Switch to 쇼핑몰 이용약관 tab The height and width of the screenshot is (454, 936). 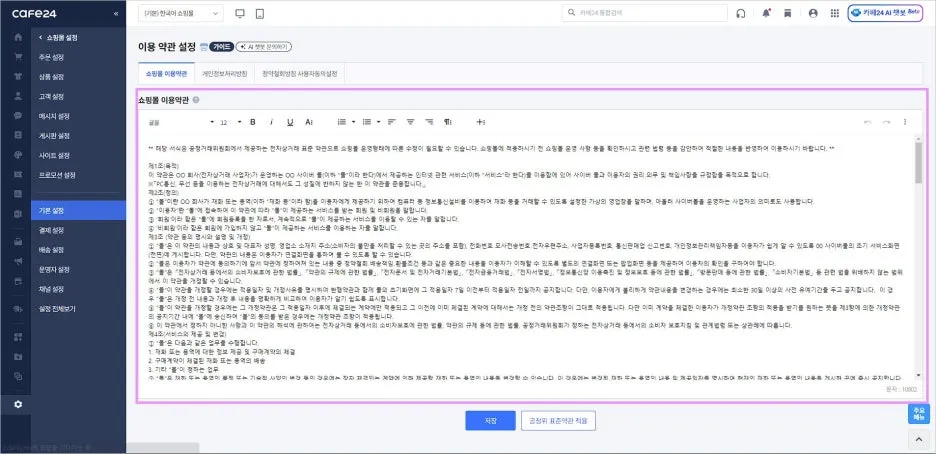pyautogui.click(x=166, y=74)
